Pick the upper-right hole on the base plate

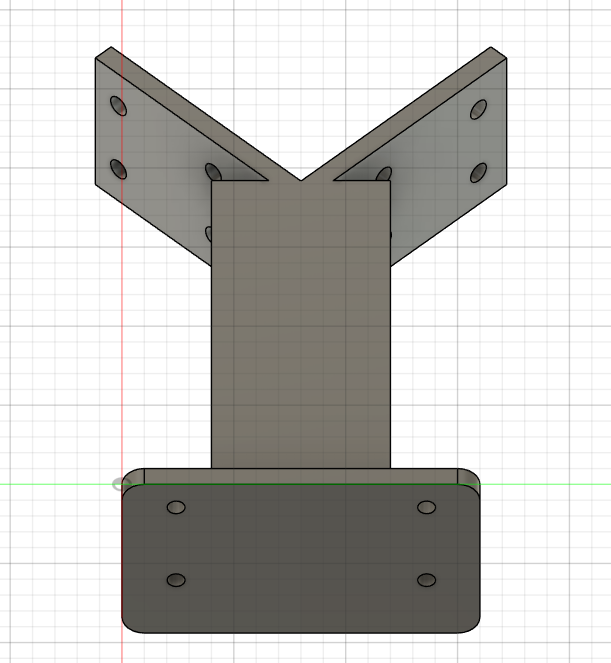click(426, 507)
